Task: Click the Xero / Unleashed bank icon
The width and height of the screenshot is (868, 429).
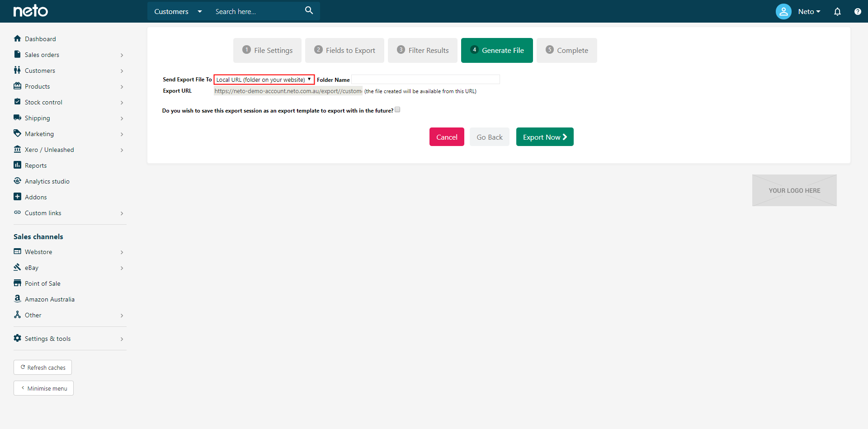Action: point(18,149)
